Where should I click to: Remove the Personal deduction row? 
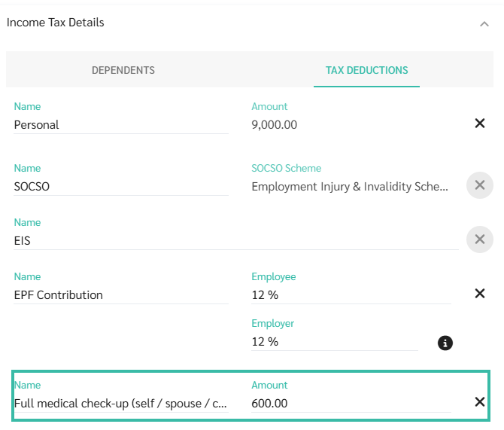479,124
